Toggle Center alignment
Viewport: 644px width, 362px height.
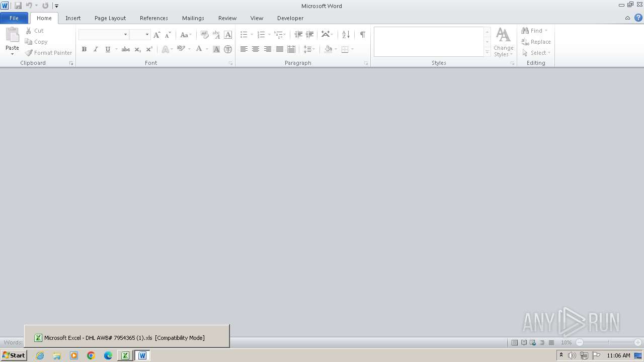pyautogui.click(x=256, y=49)
